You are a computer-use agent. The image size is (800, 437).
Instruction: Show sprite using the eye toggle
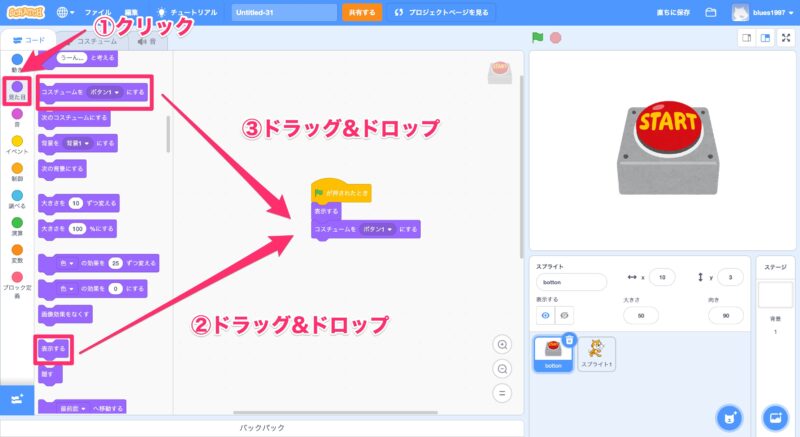[x=543, y=315]
